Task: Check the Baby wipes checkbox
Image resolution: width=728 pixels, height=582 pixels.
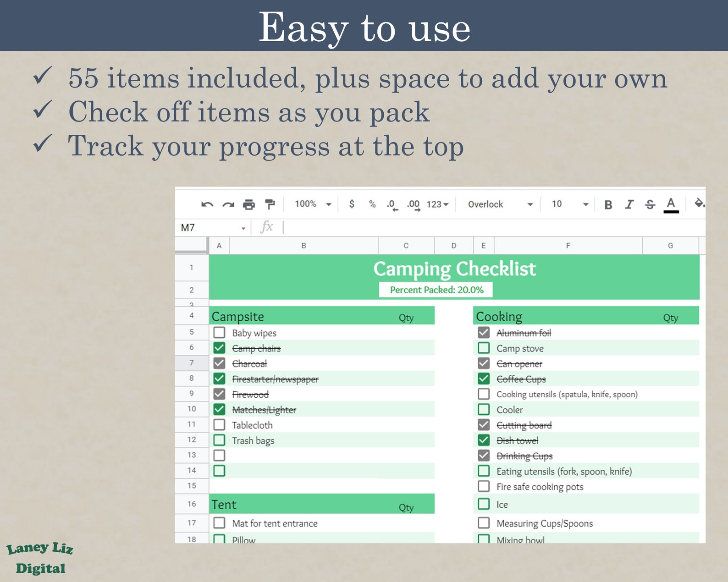Action: pos(219,332)
